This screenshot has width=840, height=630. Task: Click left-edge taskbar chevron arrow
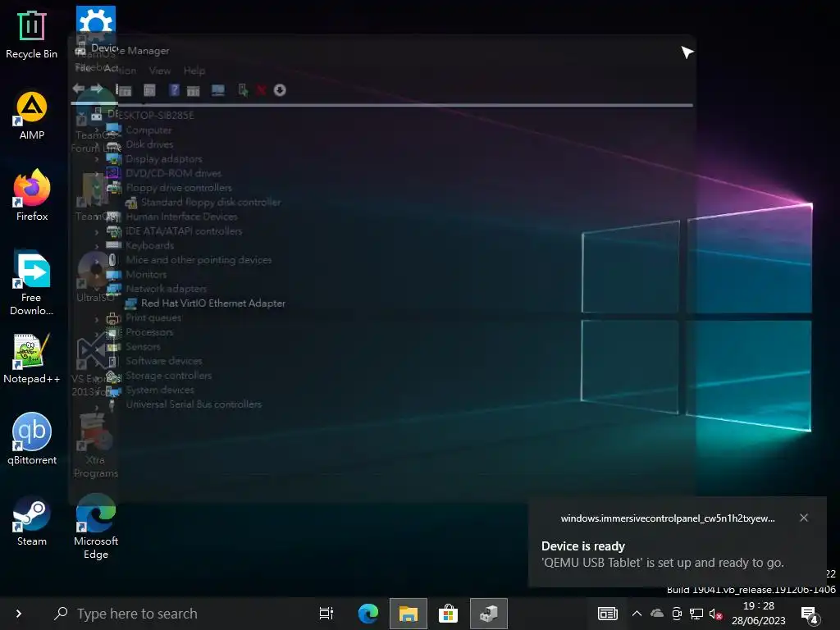19,614
